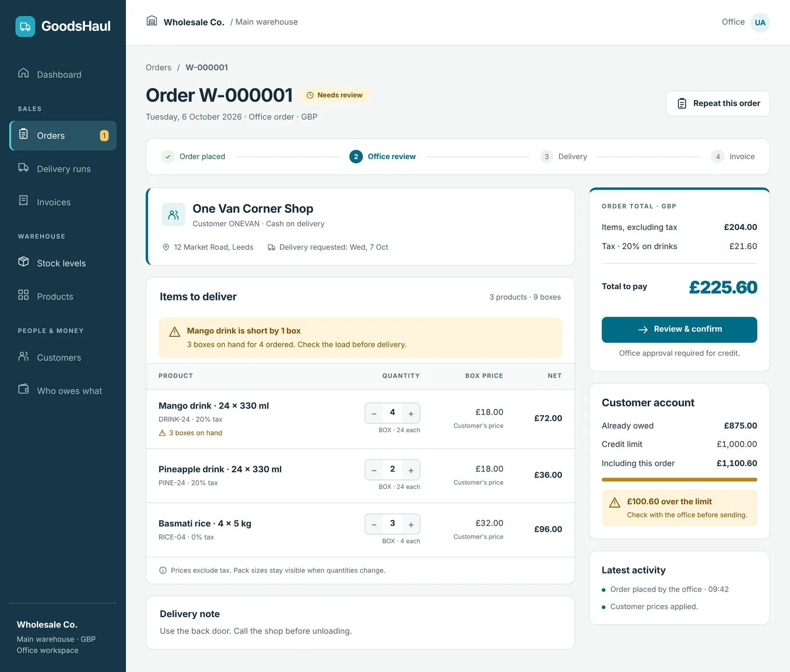Image resolution: width=790 pixels, height=672 pixels.
Task: Increase Basmati rice quantity
Action: [x=411, y=524]
